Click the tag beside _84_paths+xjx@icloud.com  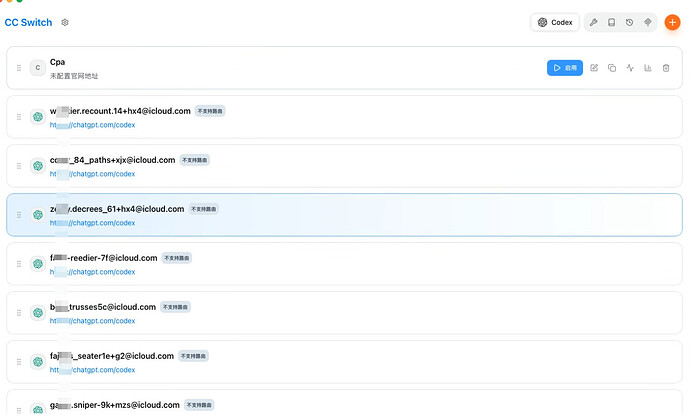pos(195,160)
